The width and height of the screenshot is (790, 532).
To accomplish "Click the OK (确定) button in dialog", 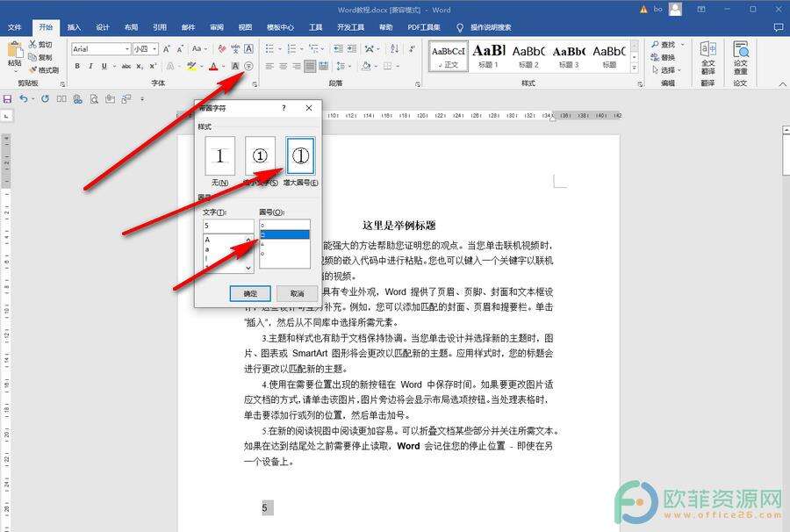I will click(250, 293).
